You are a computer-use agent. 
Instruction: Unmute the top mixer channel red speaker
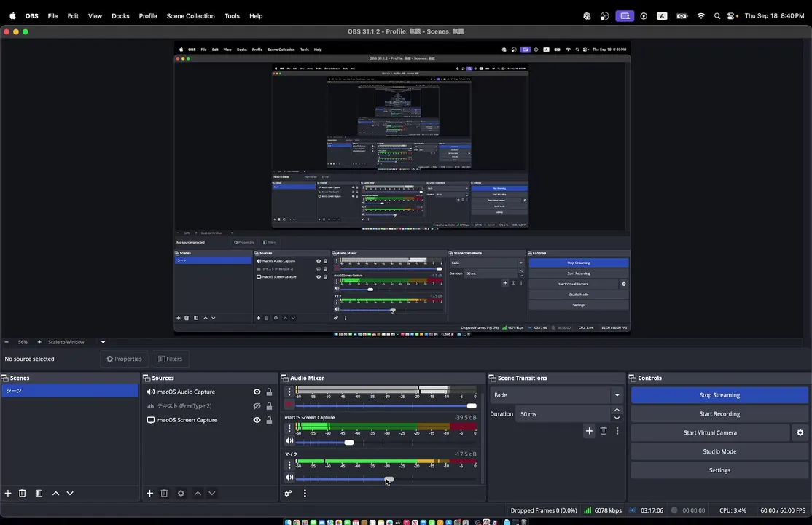click(x=289, y=404)
